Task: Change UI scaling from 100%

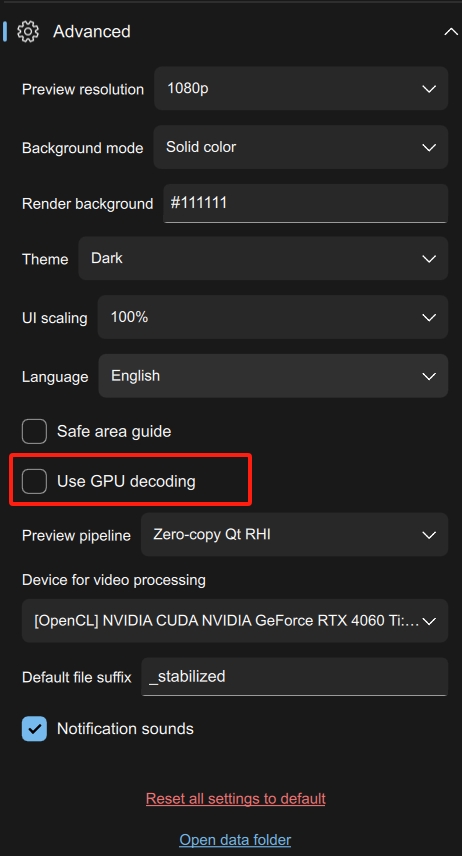Action: (x=273, y=317)
